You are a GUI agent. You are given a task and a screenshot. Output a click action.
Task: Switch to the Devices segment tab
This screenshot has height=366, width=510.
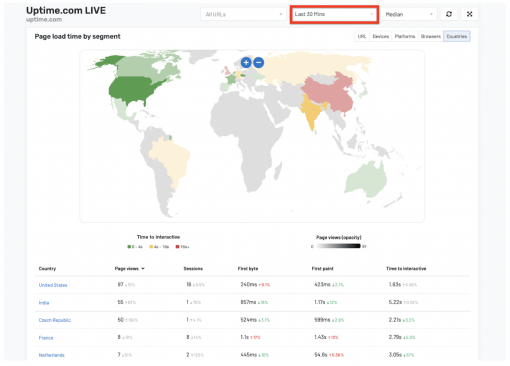pos(380,36)
